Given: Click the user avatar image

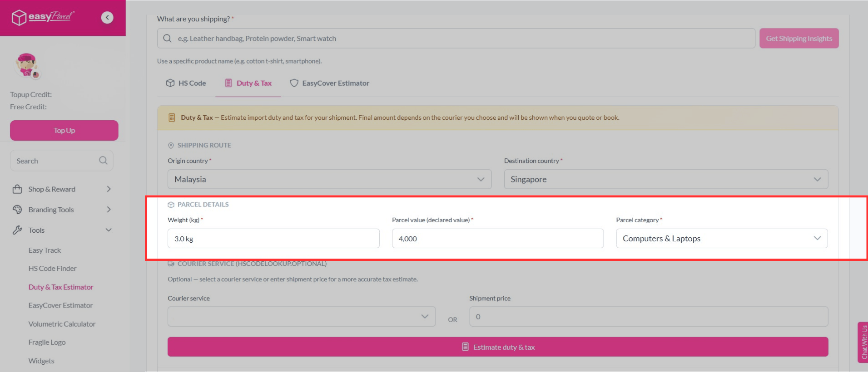Looking at the screenshot, I should click(x=27, y=65).
